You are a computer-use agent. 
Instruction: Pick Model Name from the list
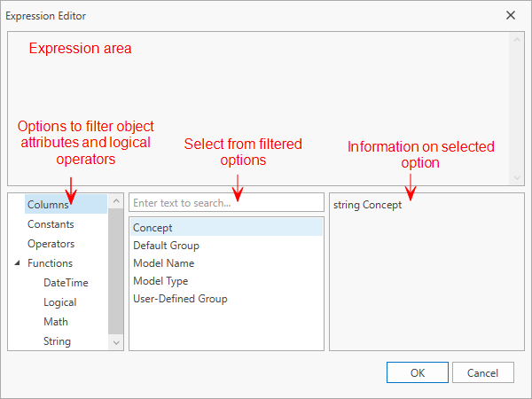click(163, 263)
